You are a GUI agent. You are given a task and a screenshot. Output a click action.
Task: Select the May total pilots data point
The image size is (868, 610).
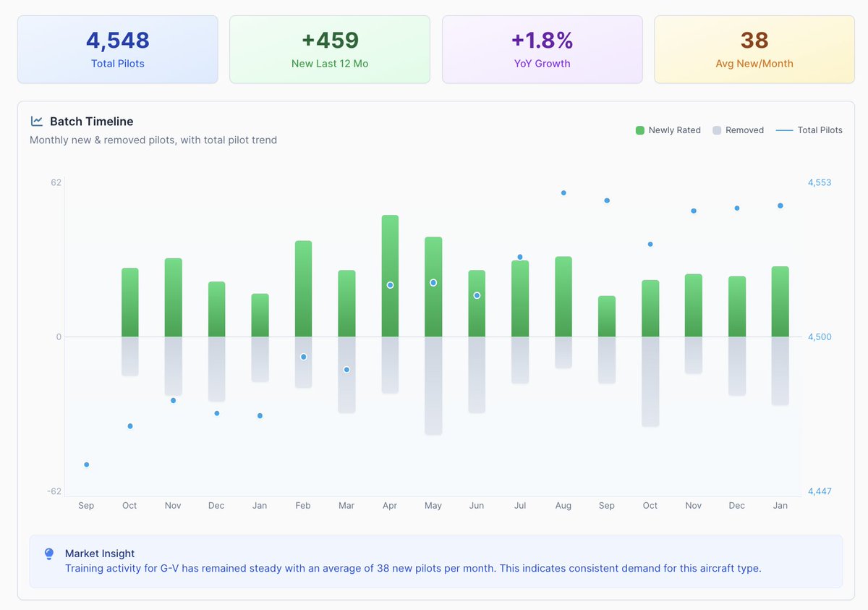tap(433, 283)
